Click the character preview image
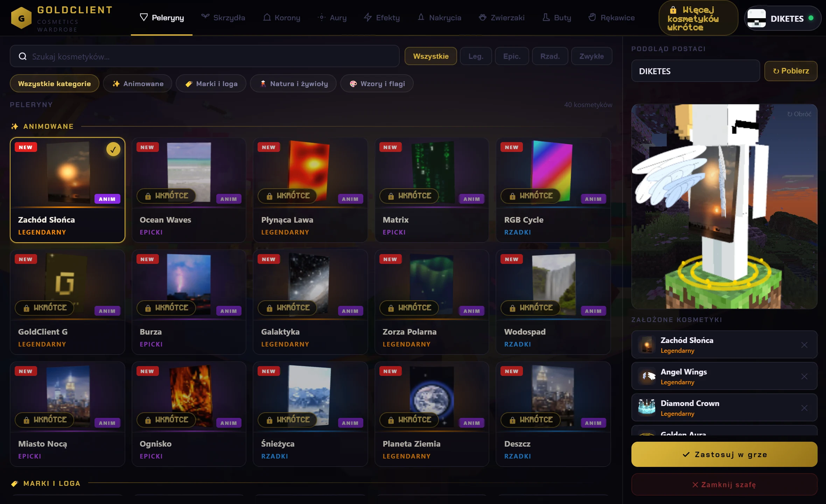 (x=724, y=206)
